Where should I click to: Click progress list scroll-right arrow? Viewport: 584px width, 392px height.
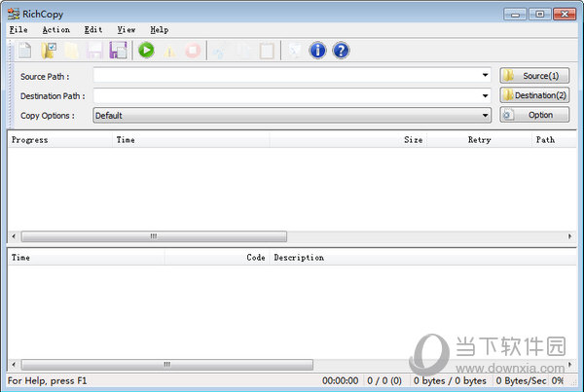click(x=569, y=236)
